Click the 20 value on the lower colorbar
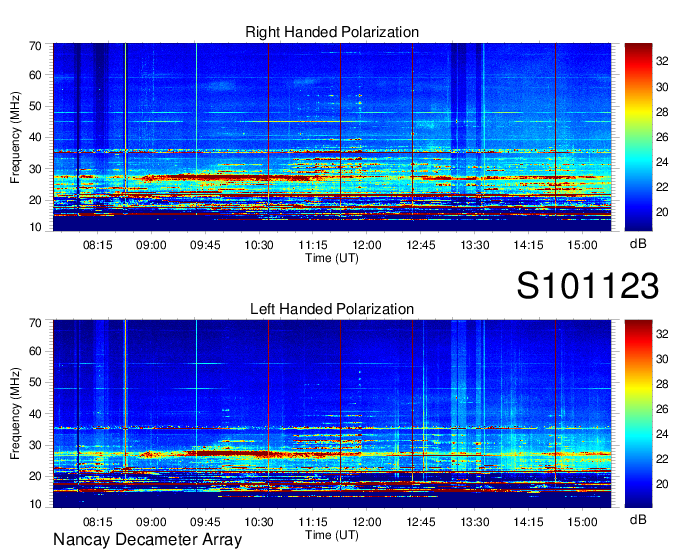 (x=662, y=484)
